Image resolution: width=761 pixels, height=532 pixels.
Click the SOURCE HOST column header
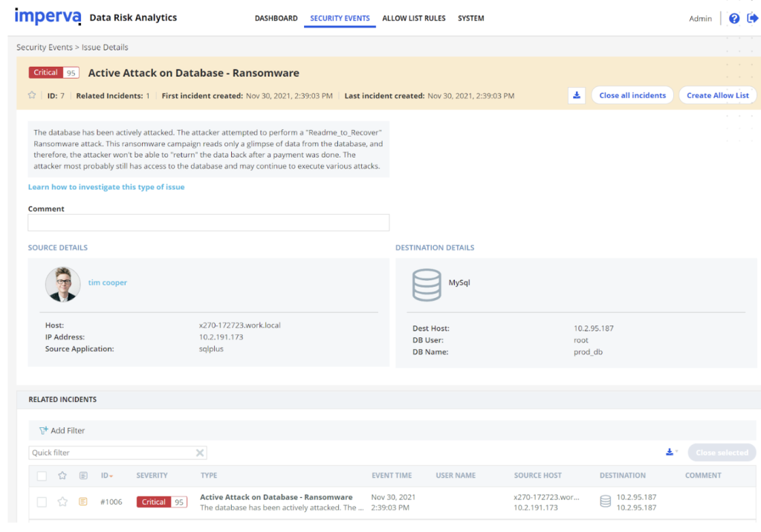tap(538, 476)
